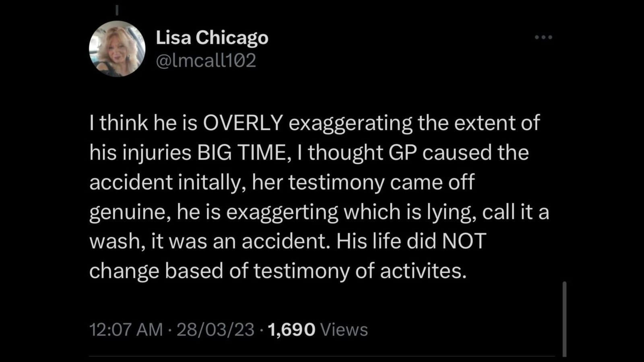
Task: Click the 12:07 AM timestamp
Action: point(126,329)
